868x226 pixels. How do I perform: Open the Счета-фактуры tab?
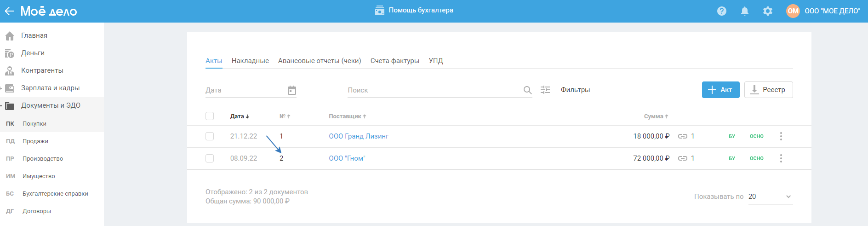[x=394, y=61]
